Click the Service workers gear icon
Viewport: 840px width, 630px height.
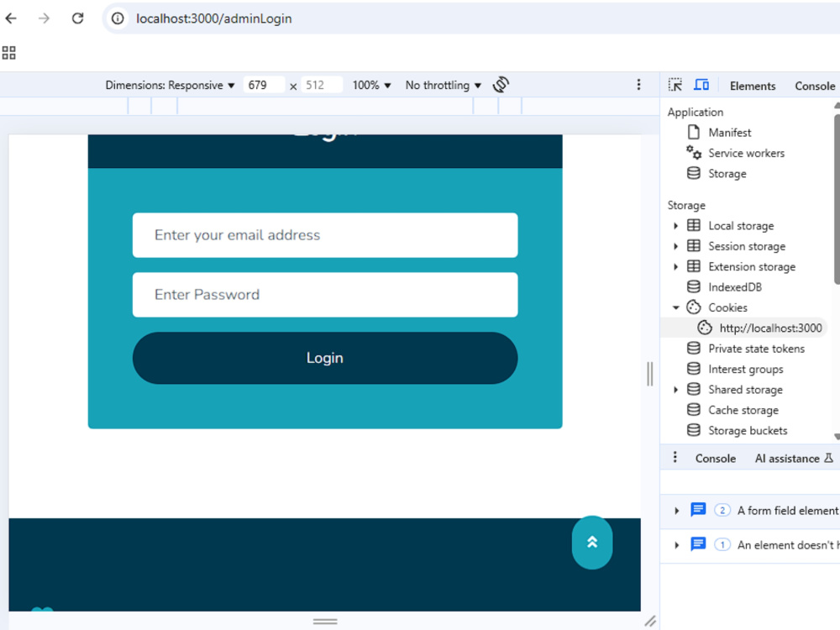694,153
